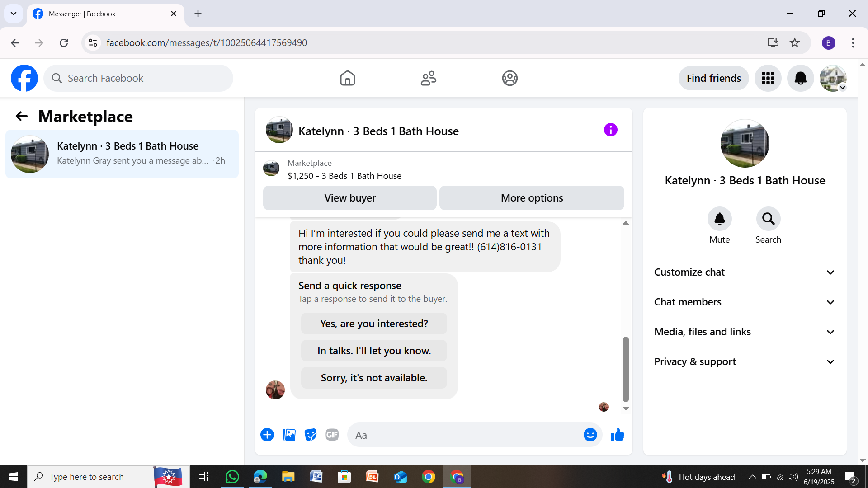Open the Friends tab in the top navigation
The width and height of the screenshot is (868, 488).
(428, 78)
